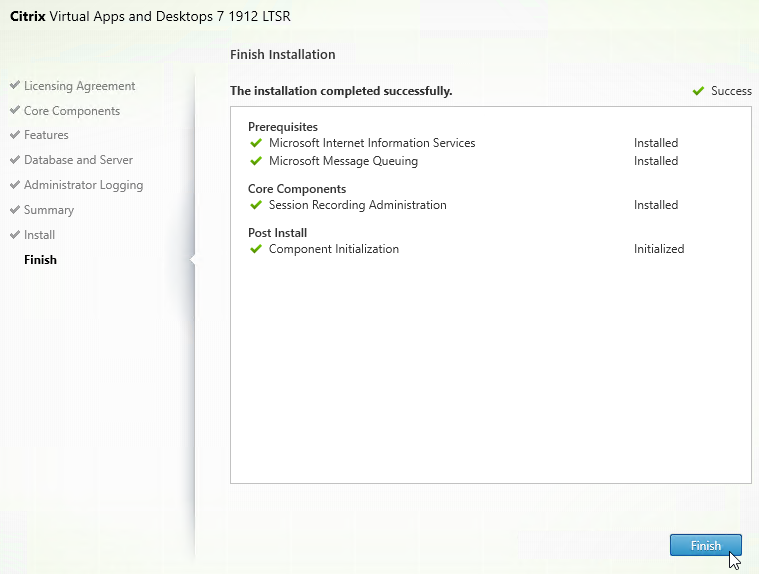Screen dimensions: 759x574
Task: Click the Core Components heading in results
Action: (x=297, y=189)
